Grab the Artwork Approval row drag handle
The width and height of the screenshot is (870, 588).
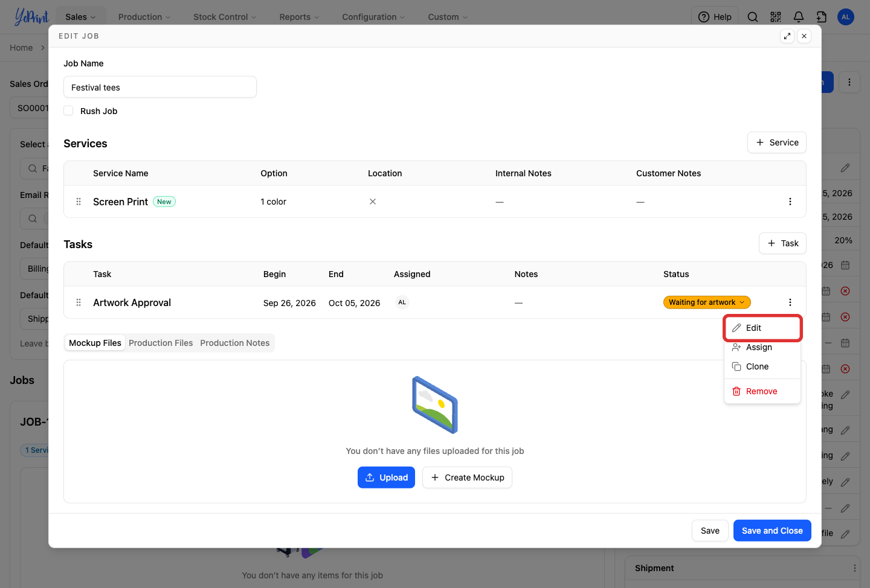tap(79, 302)
